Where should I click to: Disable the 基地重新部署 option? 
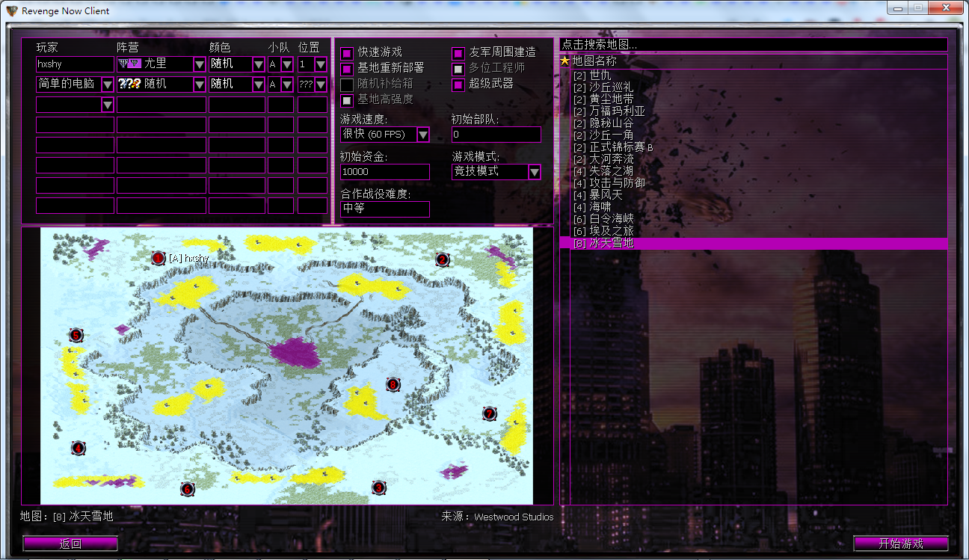click(x=347, y=69)
